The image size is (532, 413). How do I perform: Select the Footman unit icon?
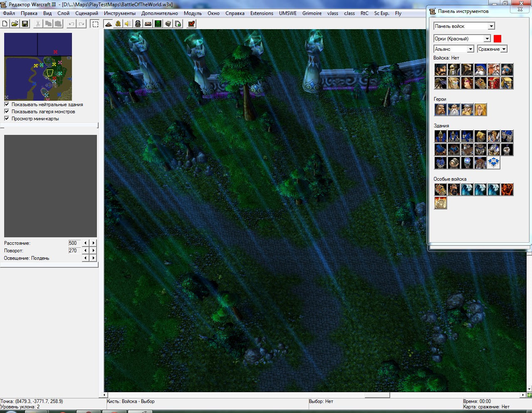click(454, 70)
